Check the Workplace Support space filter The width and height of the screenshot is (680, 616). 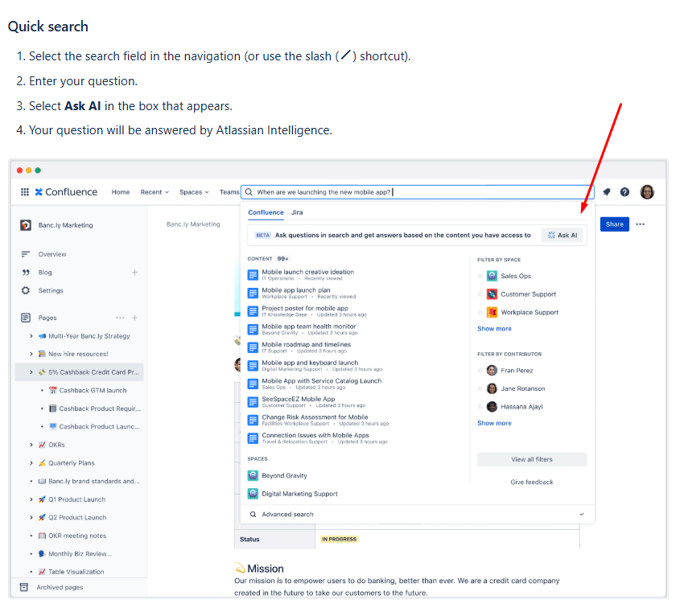tap(480, 312)
